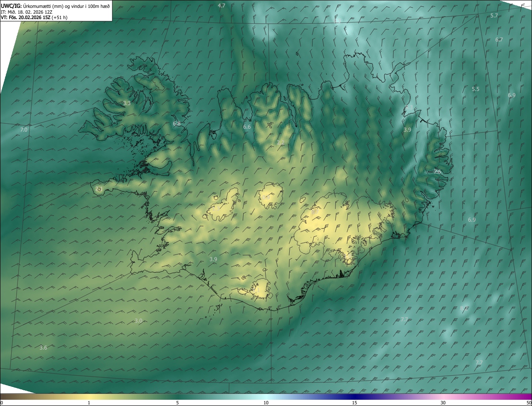Screen dimensions: 532x406
Task: Click the 1.3 label on Langjökull glacier
Action: click(x=217, y=208)
